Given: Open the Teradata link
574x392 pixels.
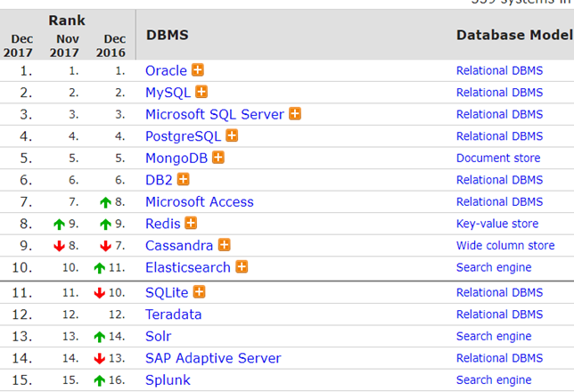Looking at the screenshot, I should pos(174,314).
